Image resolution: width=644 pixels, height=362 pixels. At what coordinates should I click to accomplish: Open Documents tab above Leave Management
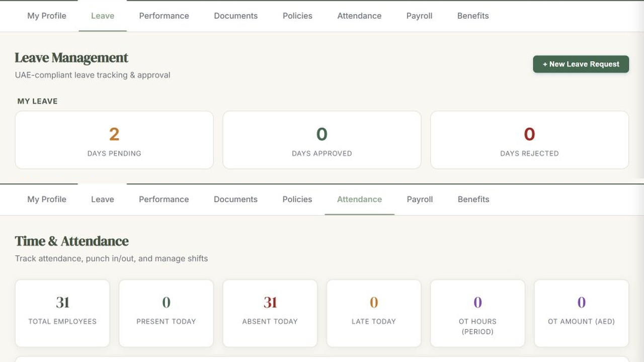click(x=236, y=16)
